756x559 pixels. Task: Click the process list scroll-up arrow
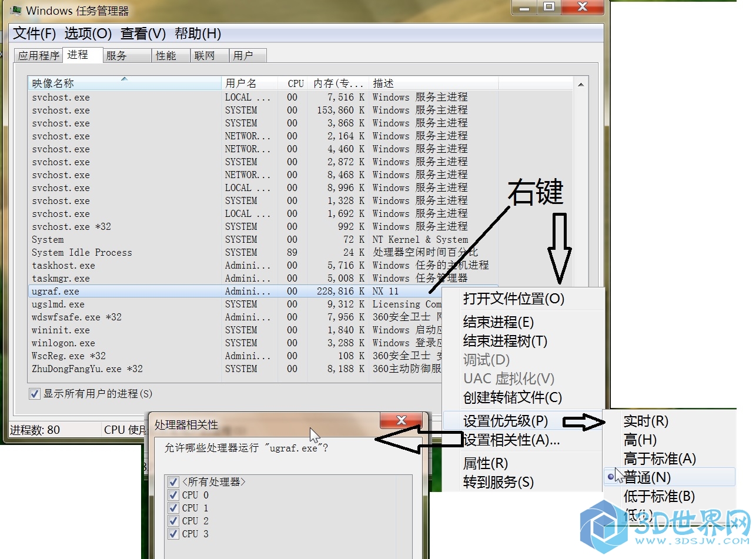click(x=581, y=84)
